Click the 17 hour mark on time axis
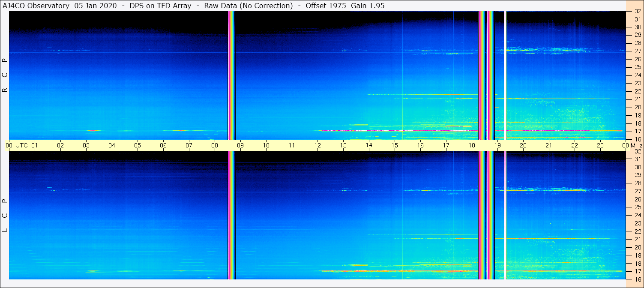The image size is (644, 288). coord(446,145)
